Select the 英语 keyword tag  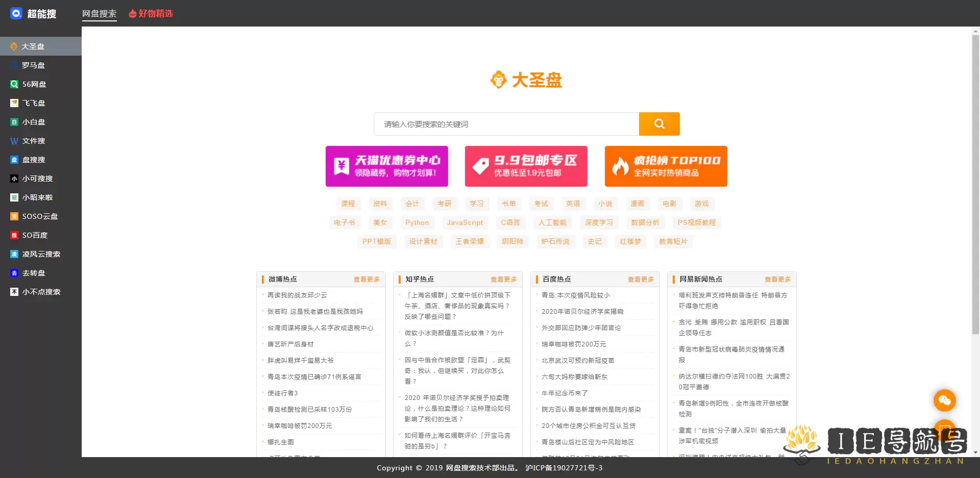tap(573, 204)
